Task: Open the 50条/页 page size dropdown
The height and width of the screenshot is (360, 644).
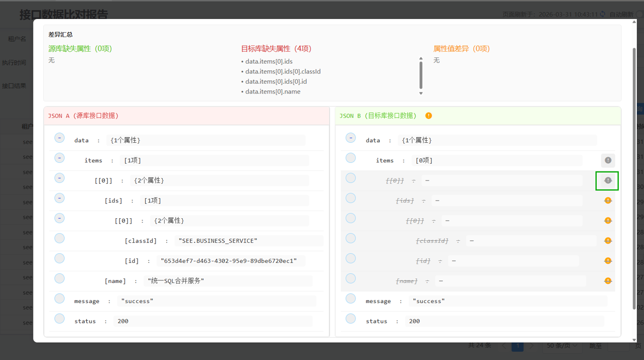Action: [x=561, y=346]
